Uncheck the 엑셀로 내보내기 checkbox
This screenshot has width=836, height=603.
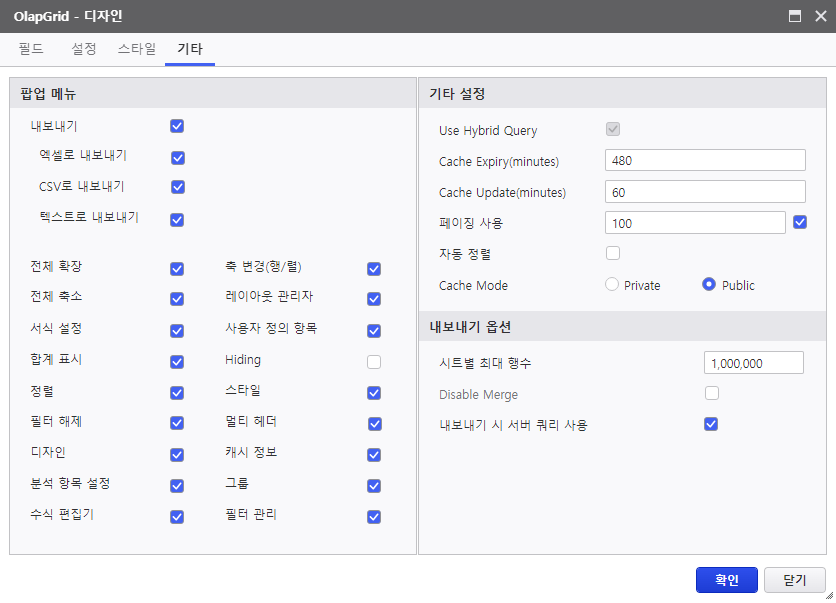178,158
